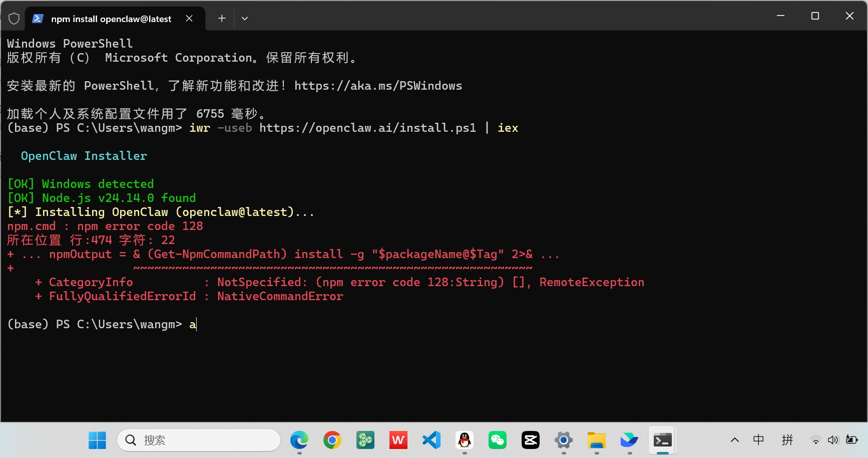
Task: Open QQ penguin app from the taskbar
Action: [x=465, y=440]
